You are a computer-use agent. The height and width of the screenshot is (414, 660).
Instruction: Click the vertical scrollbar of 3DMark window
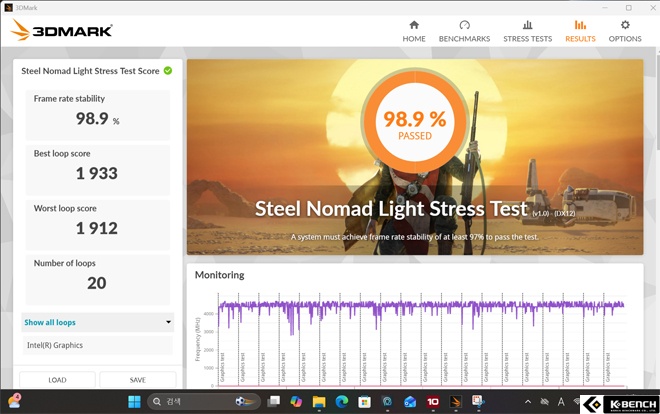coord(657,101)
